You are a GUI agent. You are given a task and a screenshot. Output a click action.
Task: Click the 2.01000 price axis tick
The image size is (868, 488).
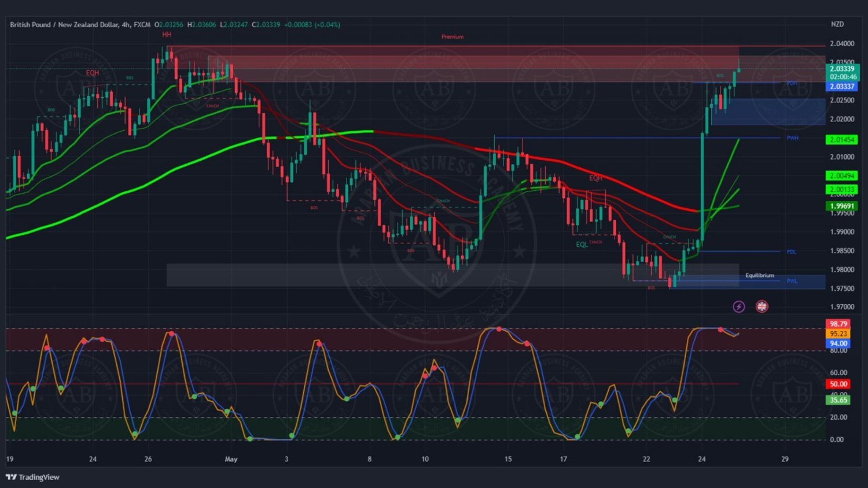coord(842,157)
